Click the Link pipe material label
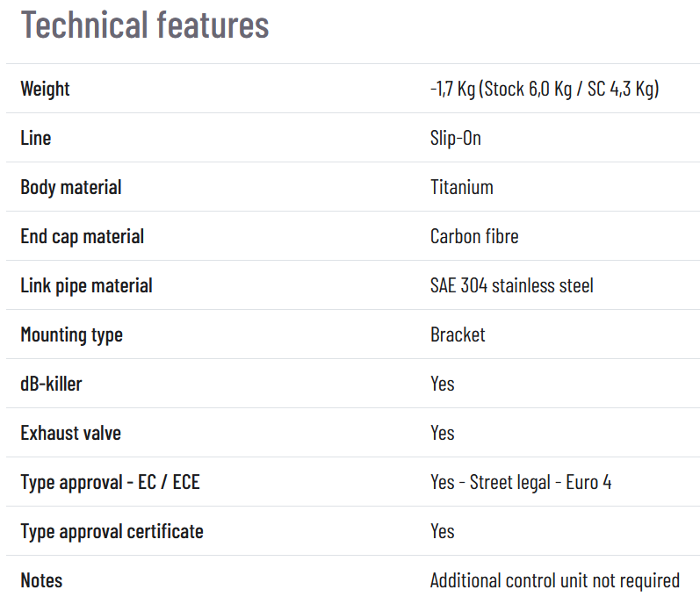This screenshot has width=700, height=597. click(86, 285)
